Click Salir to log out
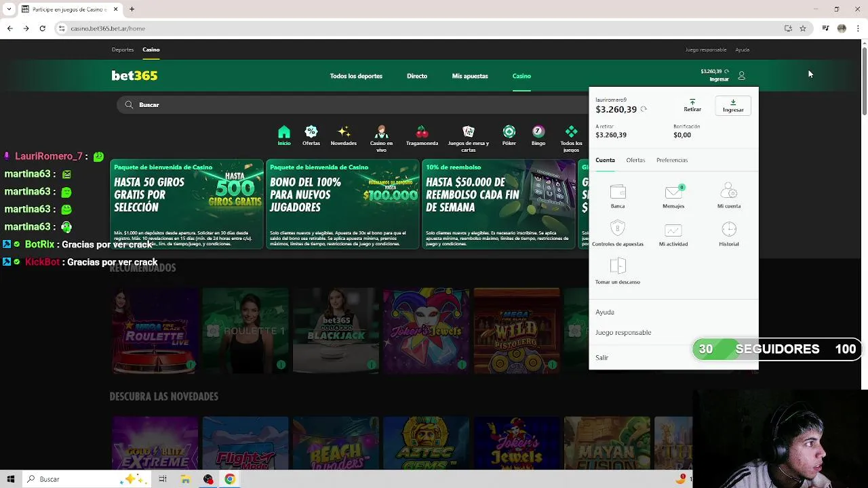 [601, 358]
